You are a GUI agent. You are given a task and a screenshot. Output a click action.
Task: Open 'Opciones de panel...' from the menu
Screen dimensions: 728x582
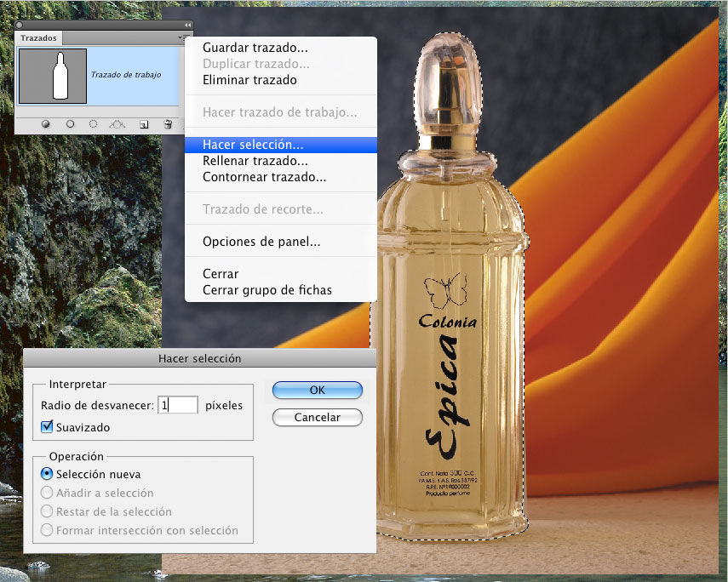click(280, 242)
